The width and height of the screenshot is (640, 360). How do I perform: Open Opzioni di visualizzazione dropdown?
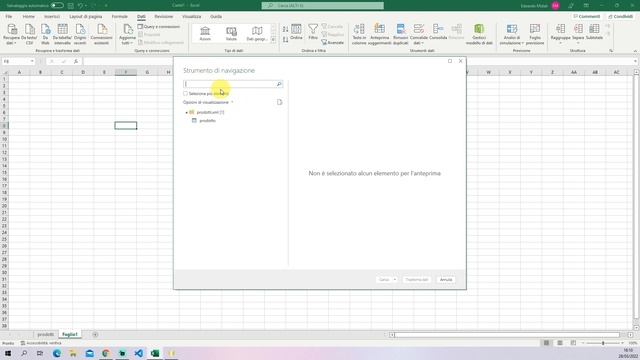[x=208, y=102]
